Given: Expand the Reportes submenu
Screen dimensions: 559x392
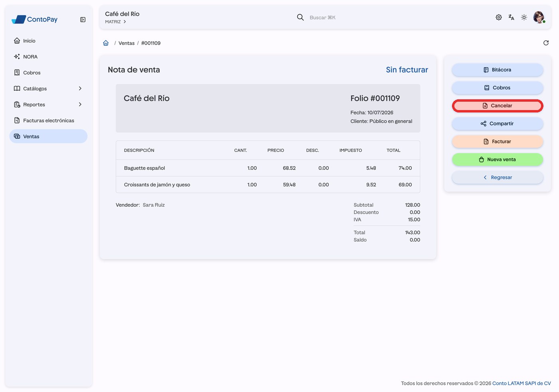Looking at the screenshot, I should click(48, 104).
